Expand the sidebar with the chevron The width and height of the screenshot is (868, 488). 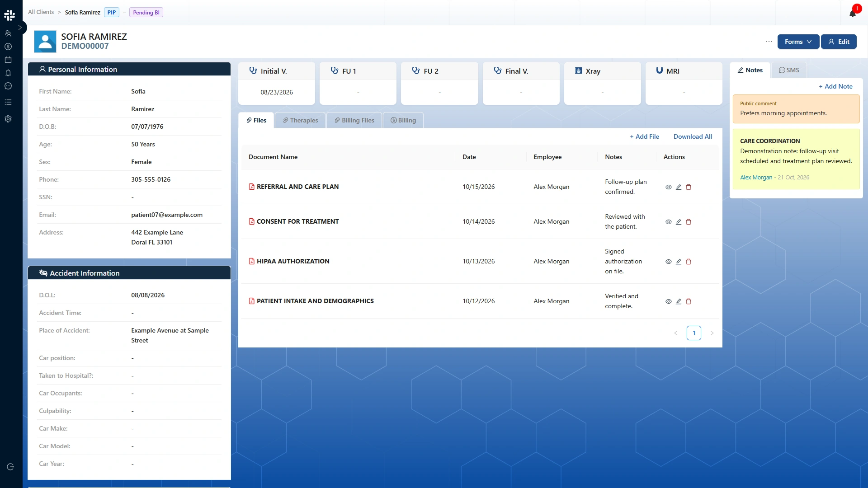20,28
